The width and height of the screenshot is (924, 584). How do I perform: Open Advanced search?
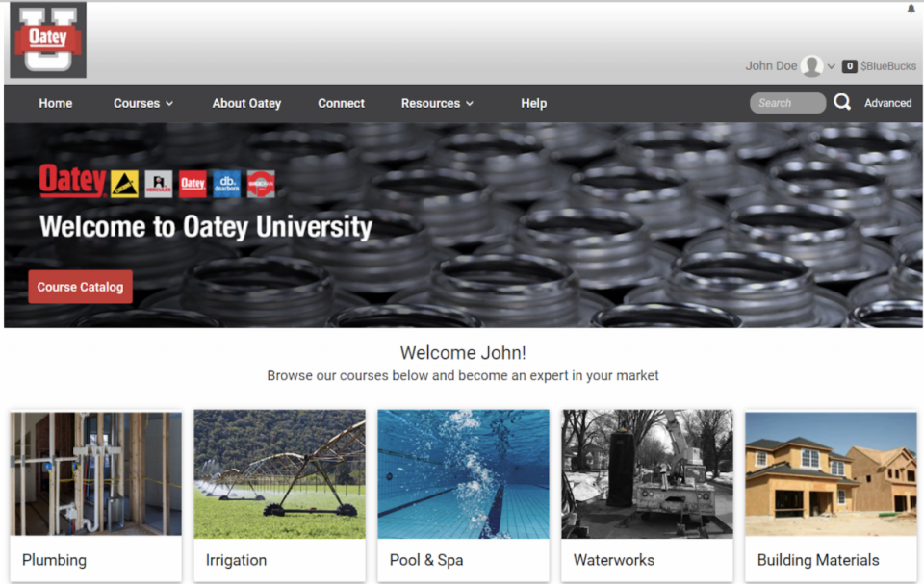click(888, 103)
